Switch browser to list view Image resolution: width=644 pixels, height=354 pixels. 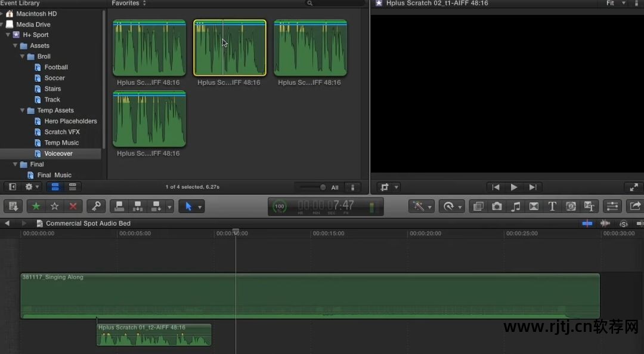[x=73, y=187]
